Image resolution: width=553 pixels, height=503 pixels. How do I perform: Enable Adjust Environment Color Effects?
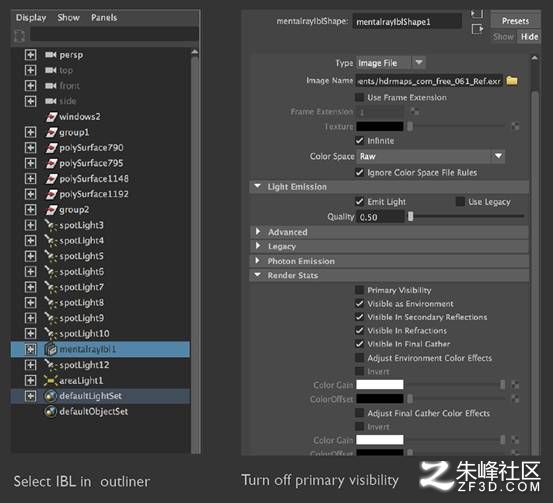pyautogui.click(x=359, y=358)
